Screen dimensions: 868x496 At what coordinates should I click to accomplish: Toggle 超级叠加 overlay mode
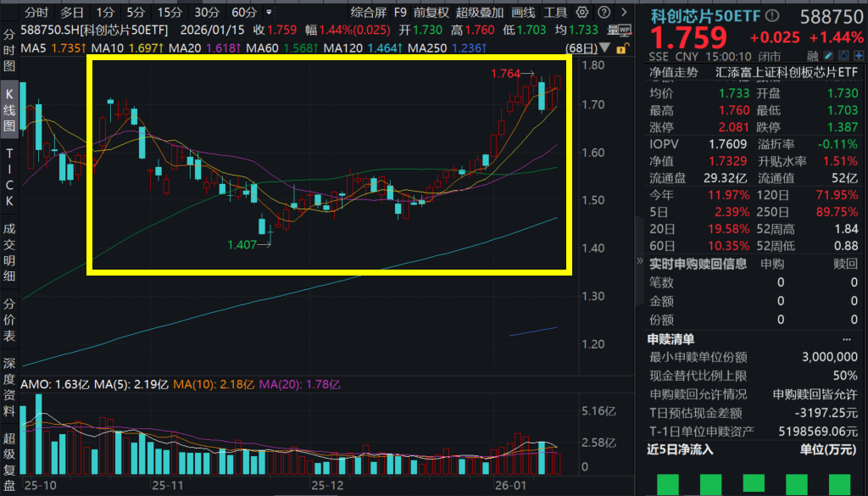480,11
